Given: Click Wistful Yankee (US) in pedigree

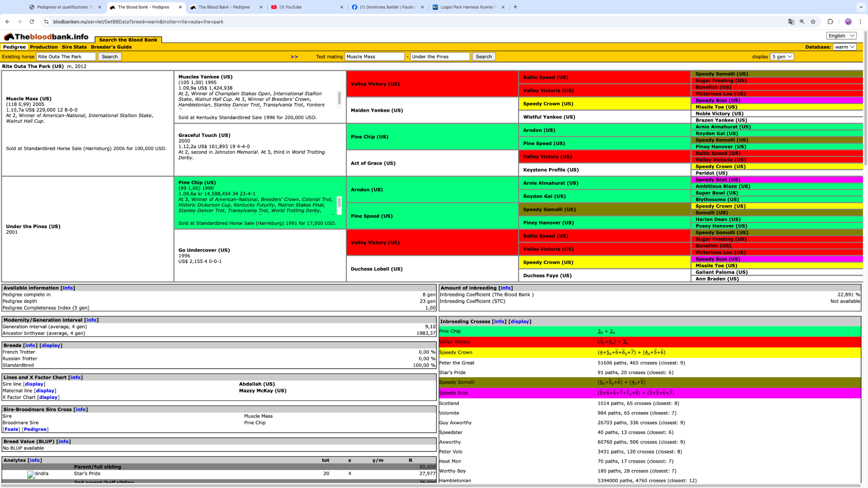Looking at the screenshot, I should point(549,117).
